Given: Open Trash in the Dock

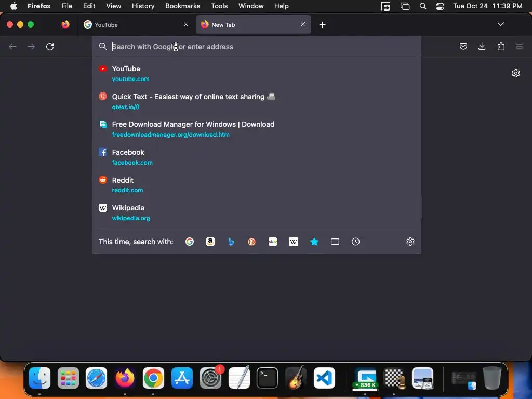Looking at the screenshot, I should [493, 378].
